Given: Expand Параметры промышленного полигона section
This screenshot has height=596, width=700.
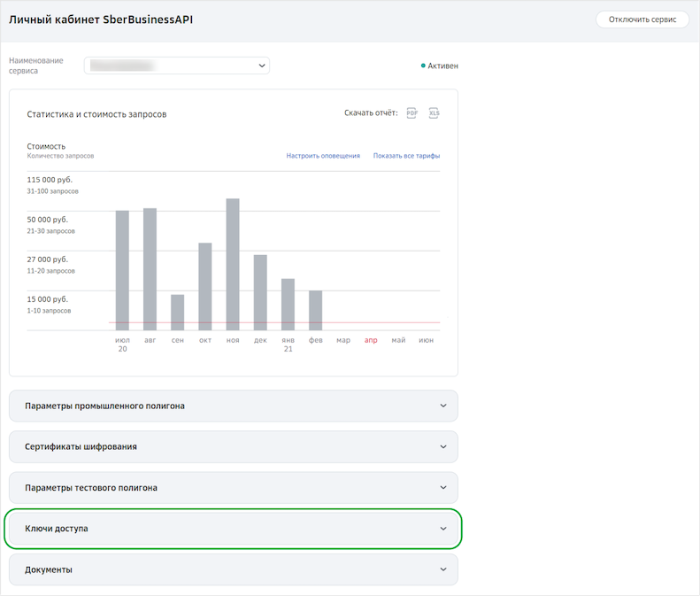Looking at the screenshot, I should [234, 406].
